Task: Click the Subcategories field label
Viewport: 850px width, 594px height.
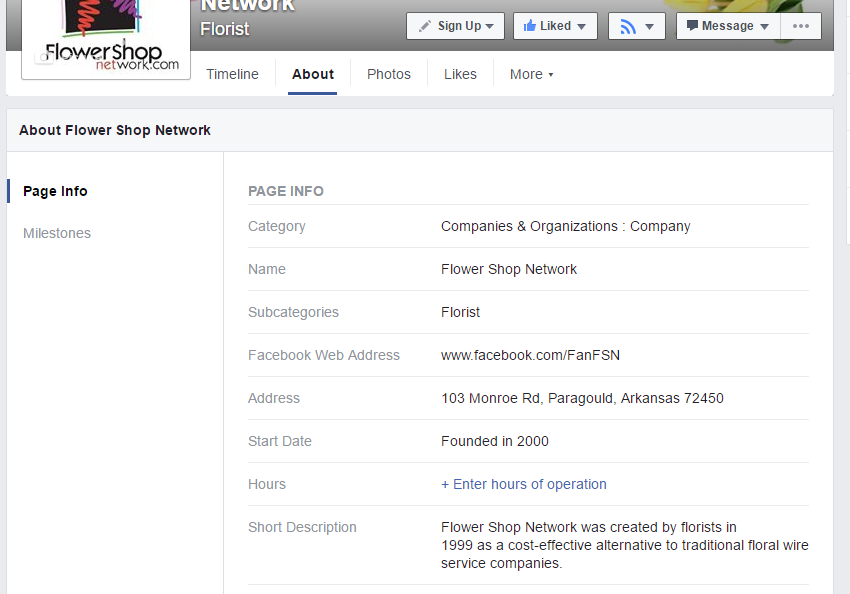Action: click(293, 312)
